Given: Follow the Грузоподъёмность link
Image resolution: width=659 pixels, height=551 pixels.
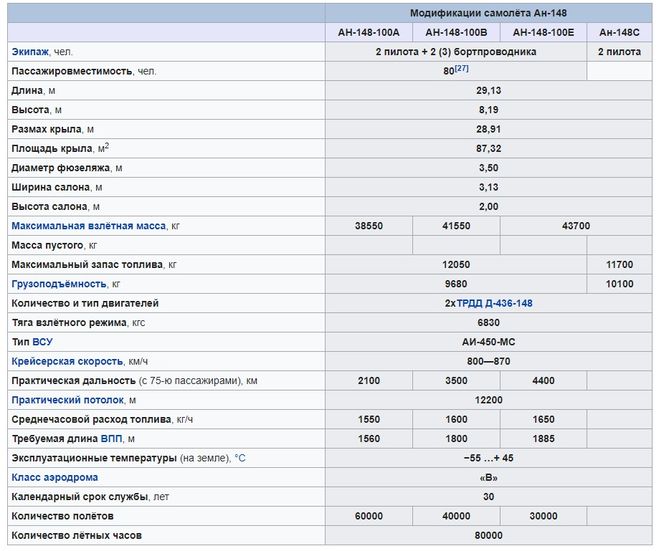Looking at the screenshot, I should click(x=59, y=284).
